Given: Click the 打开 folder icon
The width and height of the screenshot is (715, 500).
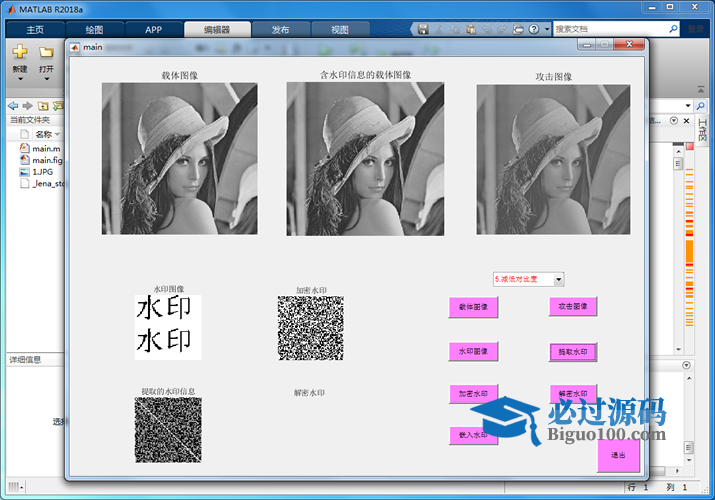Looking at the screenshot, I should point(46,52).
